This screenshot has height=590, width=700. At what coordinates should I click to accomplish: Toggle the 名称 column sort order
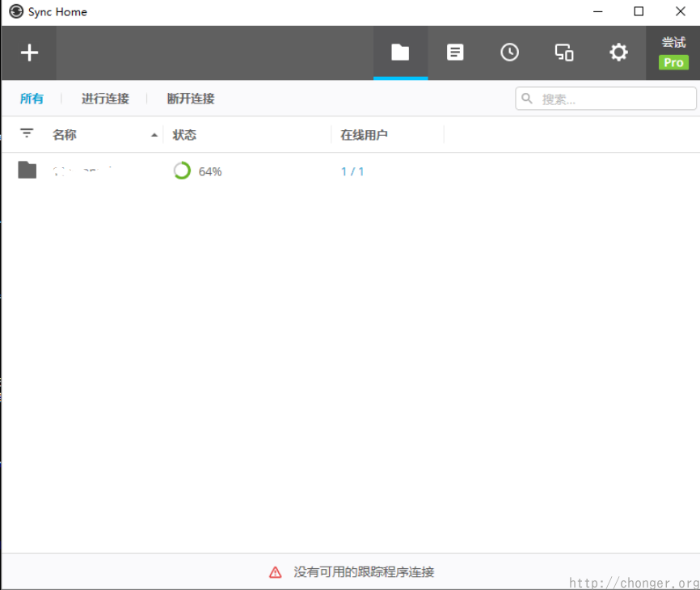65,134
